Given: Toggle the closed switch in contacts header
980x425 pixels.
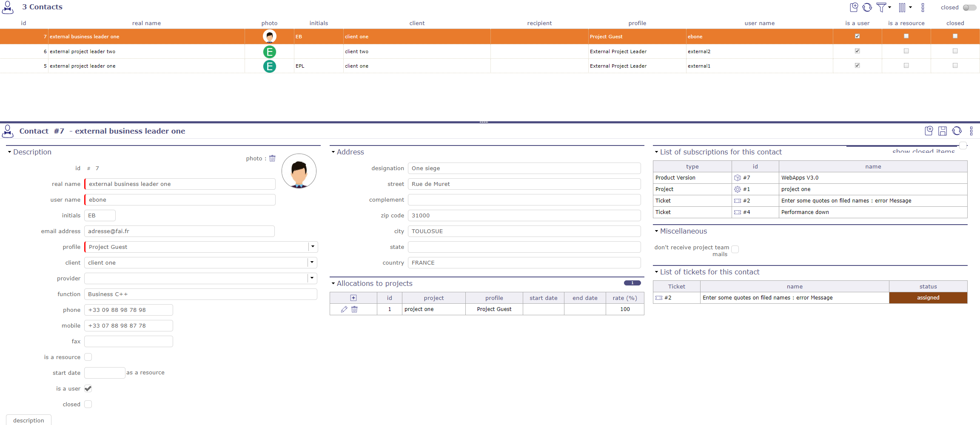Looking at the screenshot, I should (968, 7).
